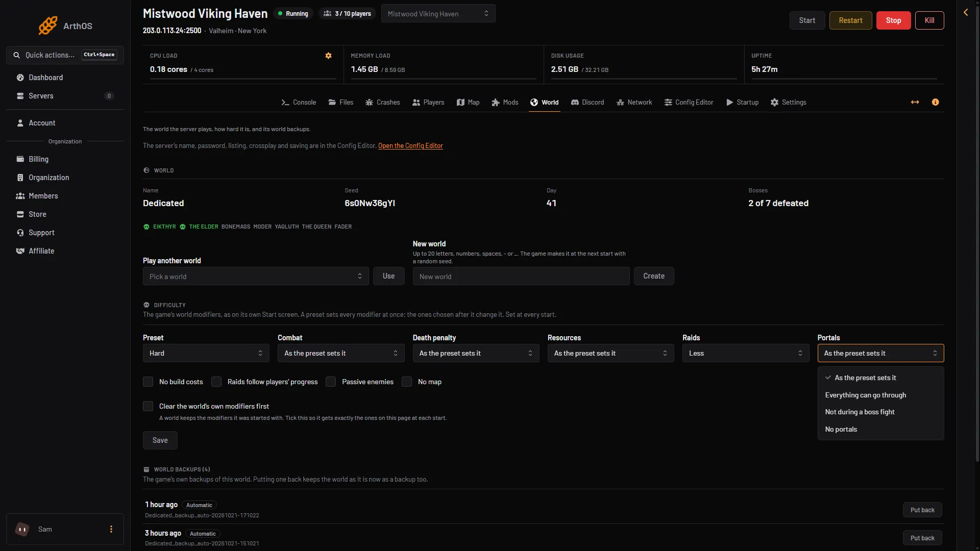Viewport: 980px width, 551px height.
Task: Click the search magnifier in Quick actions
Action: point(17,55)
